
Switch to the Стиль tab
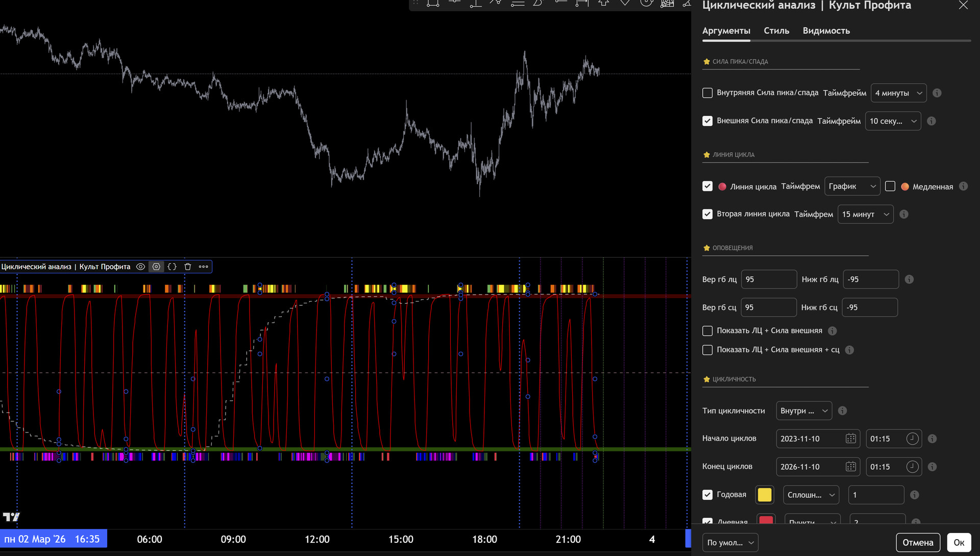pos(776,31)
